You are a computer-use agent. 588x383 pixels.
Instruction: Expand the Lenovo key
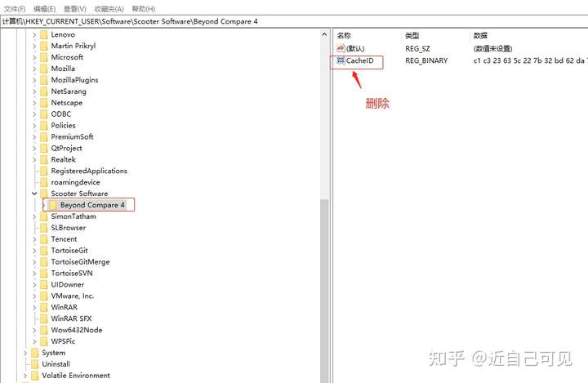[34, 35]
